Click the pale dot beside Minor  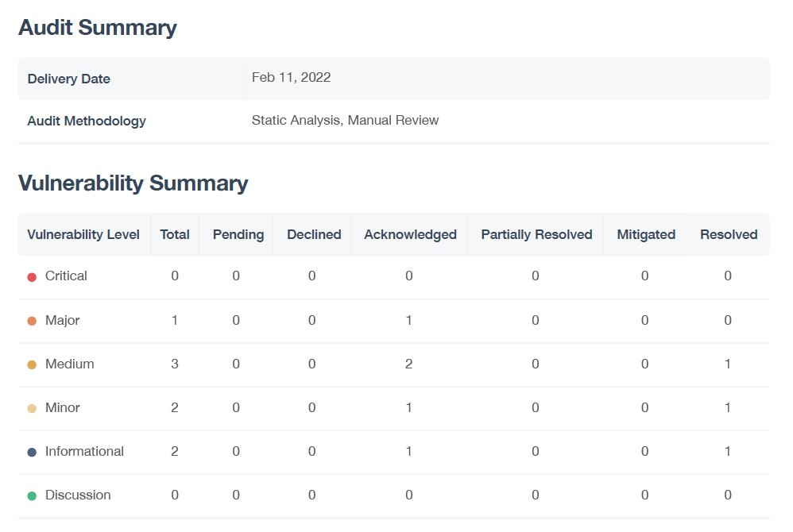pyautogui.click(x=32, y=408)
